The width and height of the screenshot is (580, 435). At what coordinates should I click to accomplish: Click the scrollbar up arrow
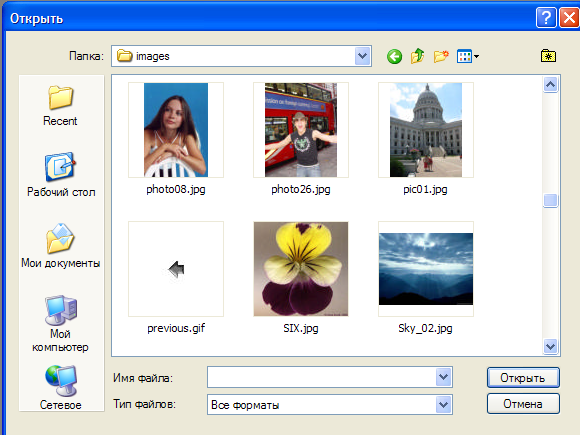point(550,85)
